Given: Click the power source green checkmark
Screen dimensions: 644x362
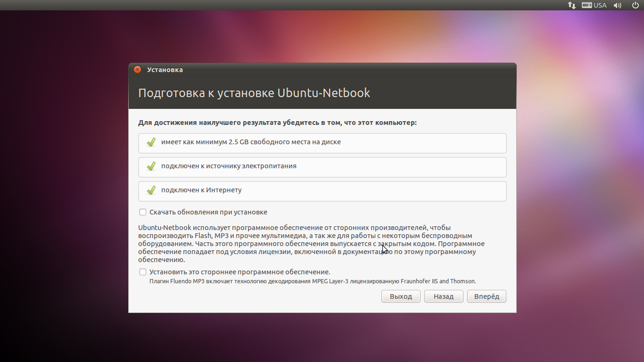Looking at the screenshot, I should 151,166.
